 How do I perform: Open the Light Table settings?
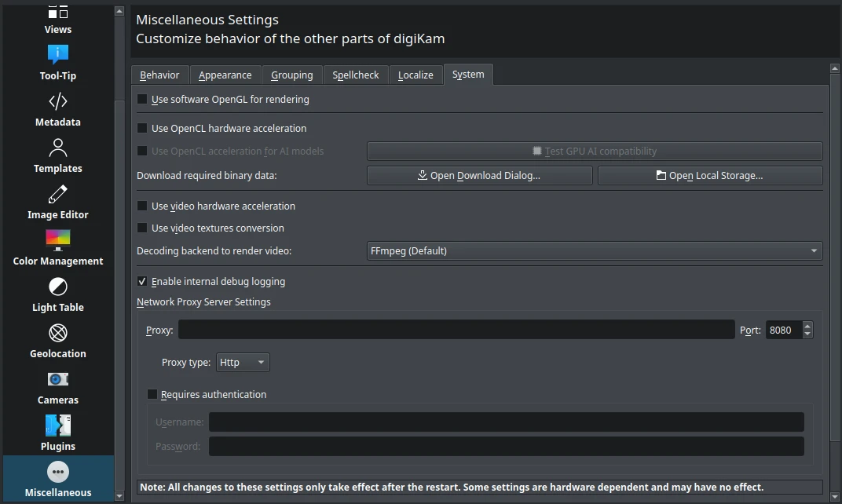pyautogui.click(x=57, y=287)
